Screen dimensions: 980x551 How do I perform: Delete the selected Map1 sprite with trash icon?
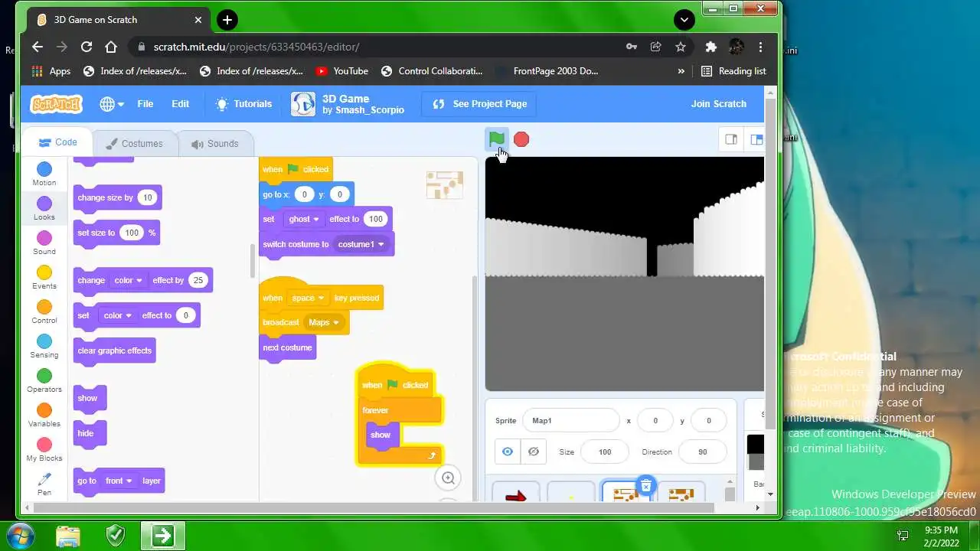tap(645, 486)
